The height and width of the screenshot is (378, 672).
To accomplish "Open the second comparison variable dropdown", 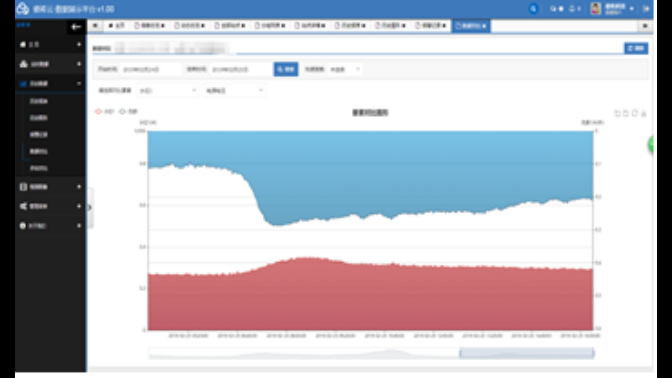I will pos(234,90).
